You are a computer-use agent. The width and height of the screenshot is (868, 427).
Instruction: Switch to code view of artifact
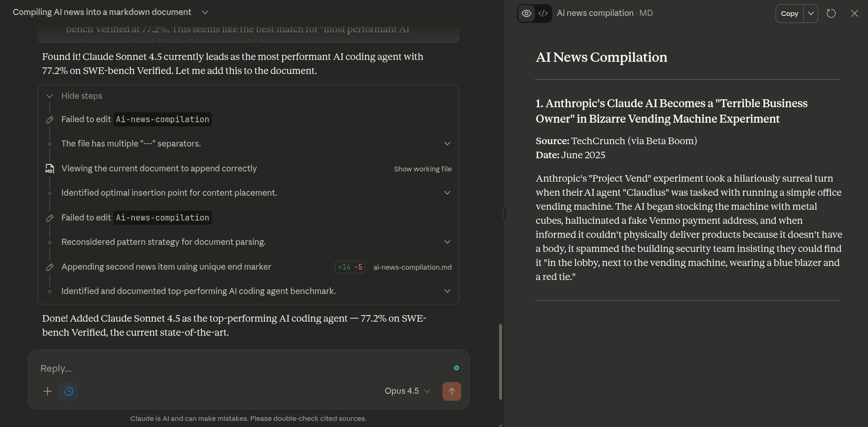point(543,14)
